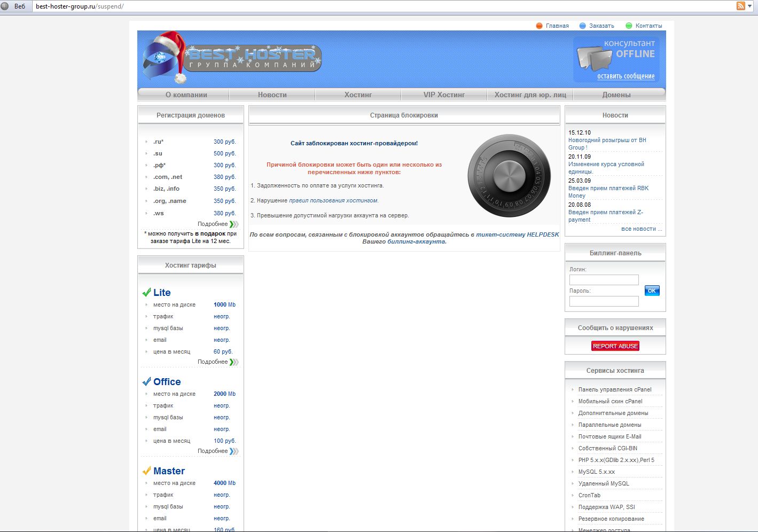Open news Введен прием платежей RBK Money

coord(608,192)
